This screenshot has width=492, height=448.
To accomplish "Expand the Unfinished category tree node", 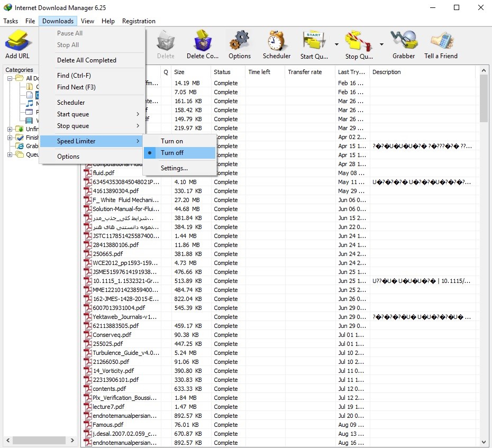I will (10, 129).
